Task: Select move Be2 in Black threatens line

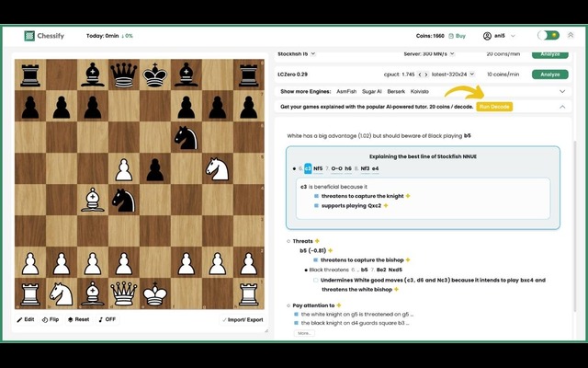Action: 381,270
